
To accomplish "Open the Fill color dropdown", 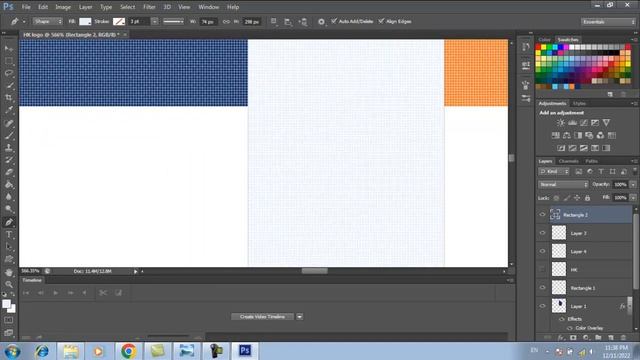I will coord(85,22).
